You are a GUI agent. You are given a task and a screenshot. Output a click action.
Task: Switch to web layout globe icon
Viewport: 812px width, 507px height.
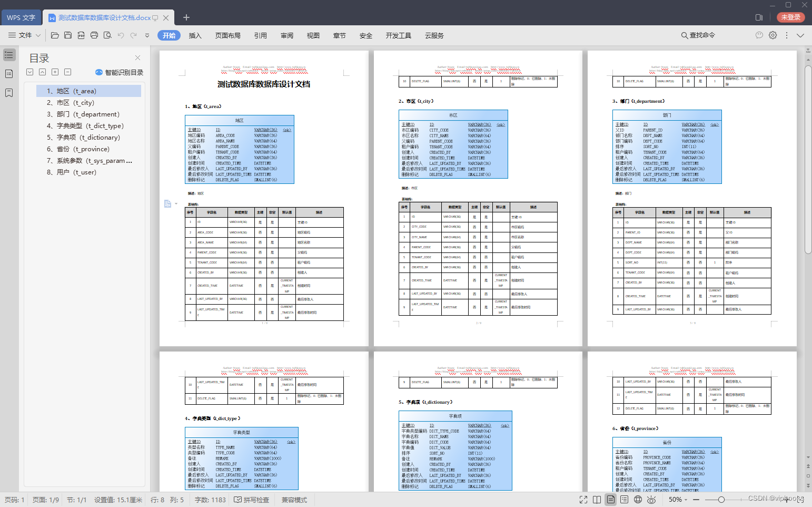(x=638, y=500)
